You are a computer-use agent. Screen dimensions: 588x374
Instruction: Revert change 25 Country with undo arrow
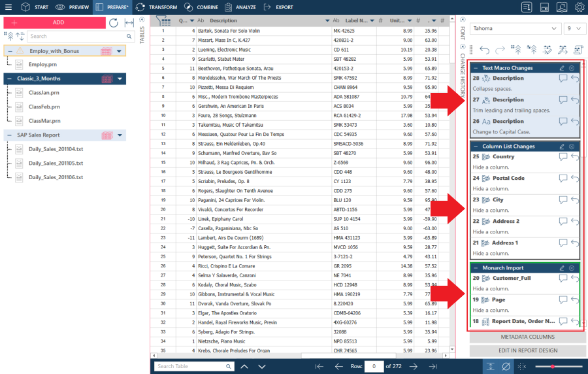click(574, 157)
